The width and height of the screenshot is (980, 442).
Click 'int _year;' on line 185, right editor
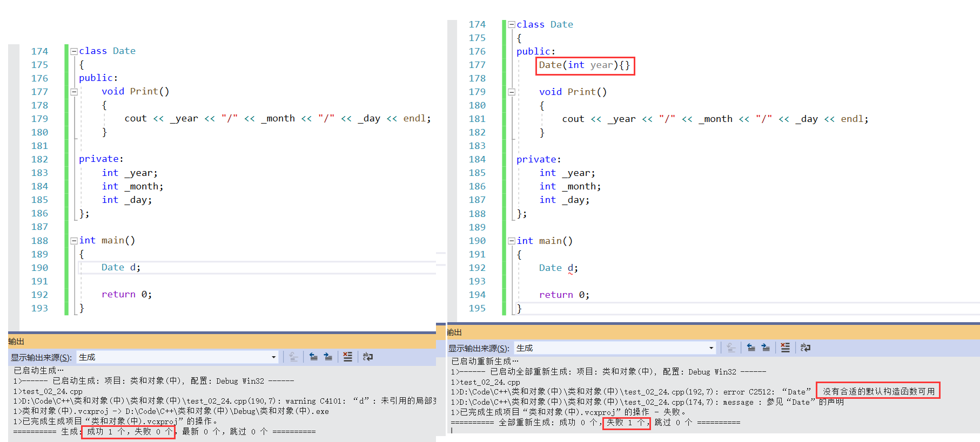567,173
